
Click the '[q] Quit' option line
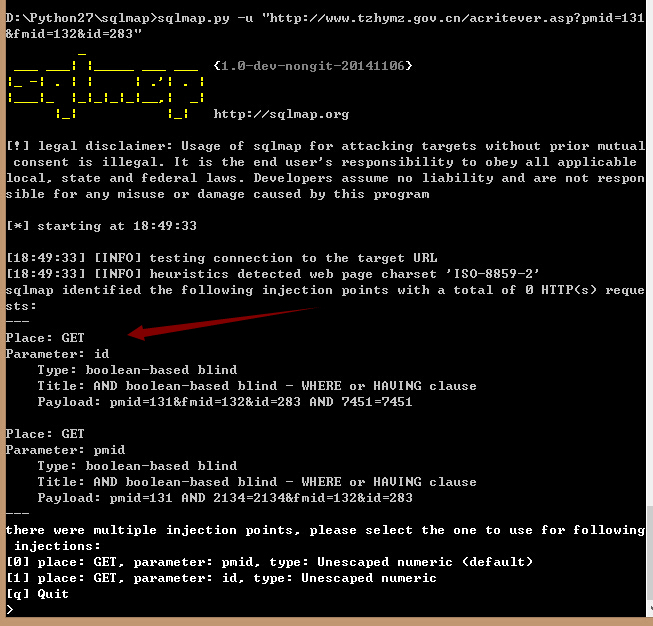click(x=37, y=594)
